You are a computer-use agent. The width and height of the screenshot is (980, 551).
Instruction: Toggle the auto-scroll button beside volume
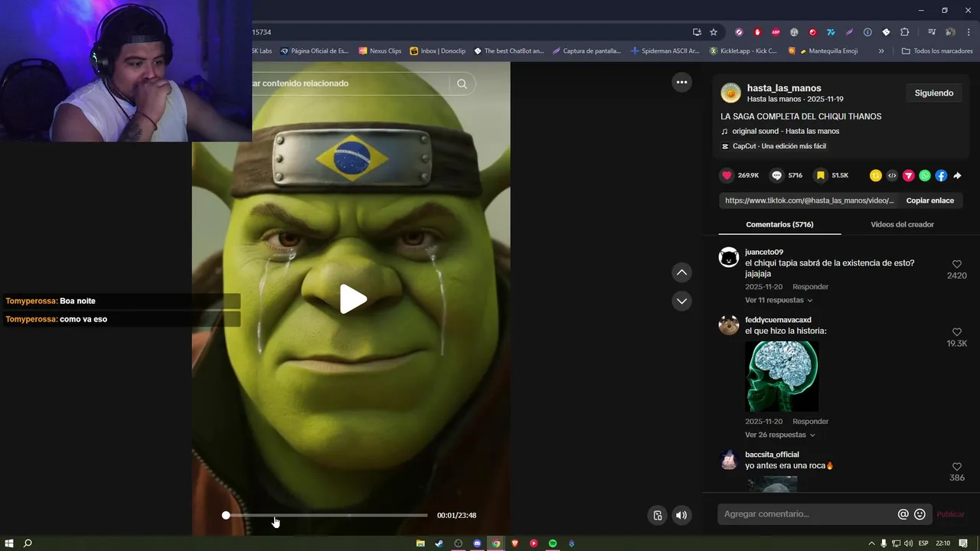657,515
